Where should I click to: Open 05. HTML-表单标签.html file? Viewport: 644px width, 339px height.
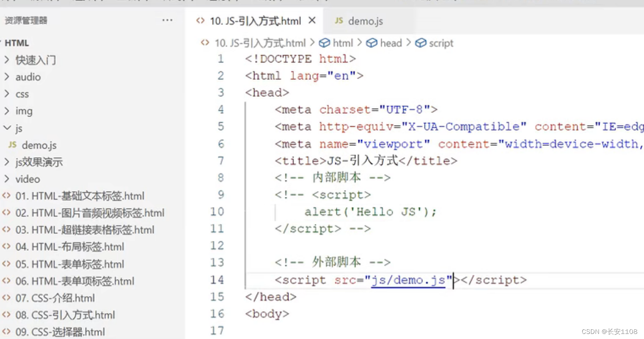point(70,264)
